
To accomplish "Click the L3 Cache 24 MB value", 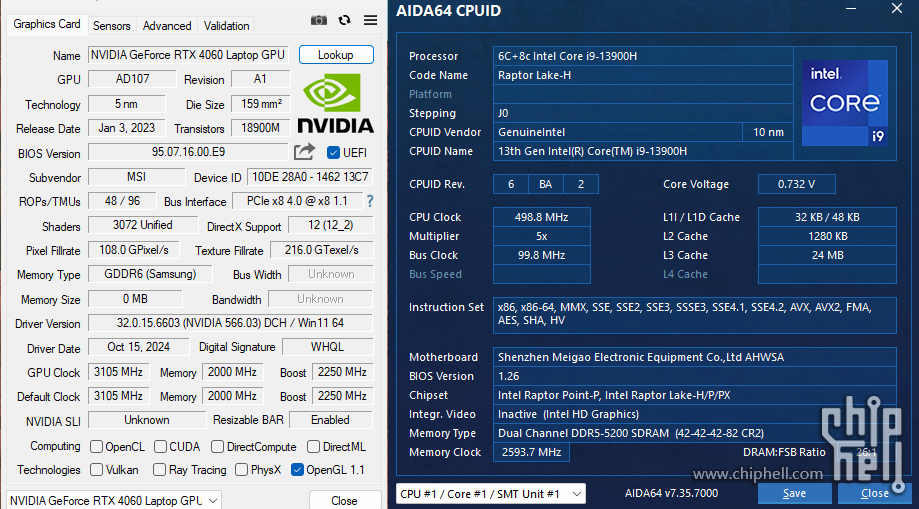I will 827,255.
